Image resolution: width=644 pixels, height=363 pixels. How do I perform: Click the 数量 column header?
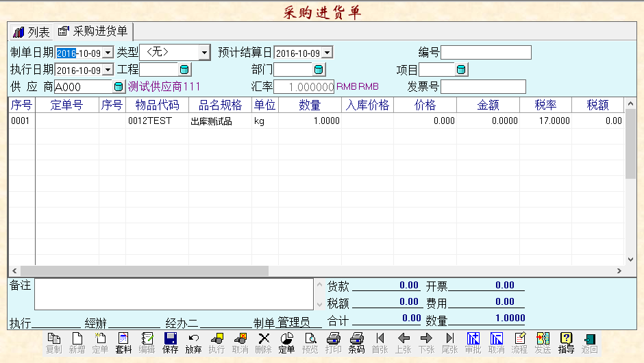[310, 105]
